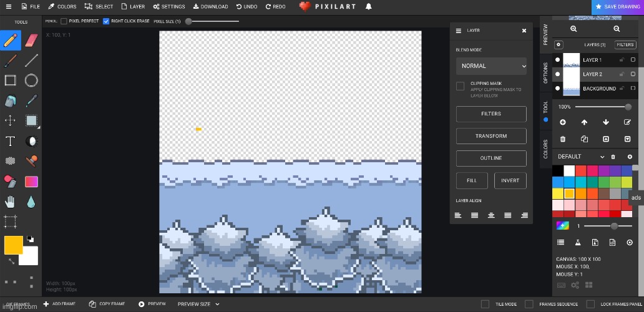The height and width of the screenshot is (312, 644).
Task: Zoom out with the magnifier minus icon
Action: (617, 29)
